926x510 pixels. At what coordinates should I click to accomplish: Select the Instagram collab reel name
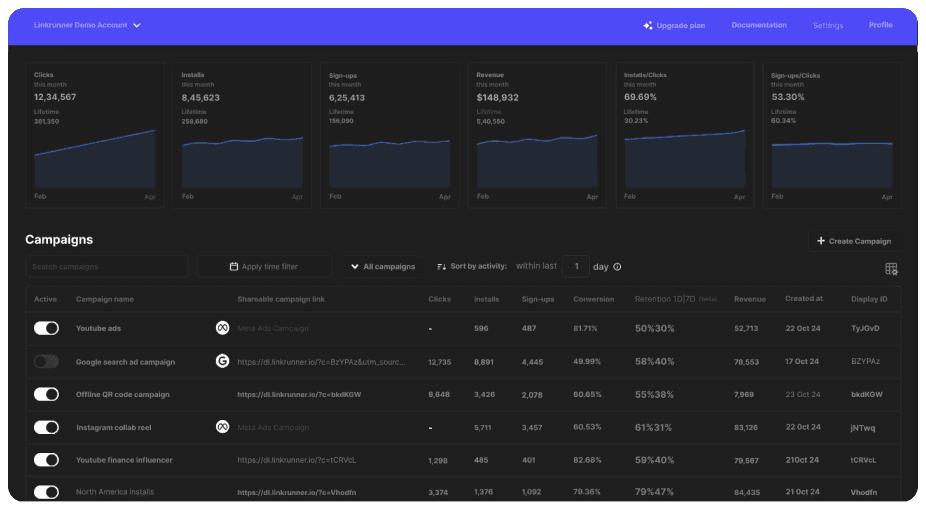pyautogui.click(x=113, y=427)
